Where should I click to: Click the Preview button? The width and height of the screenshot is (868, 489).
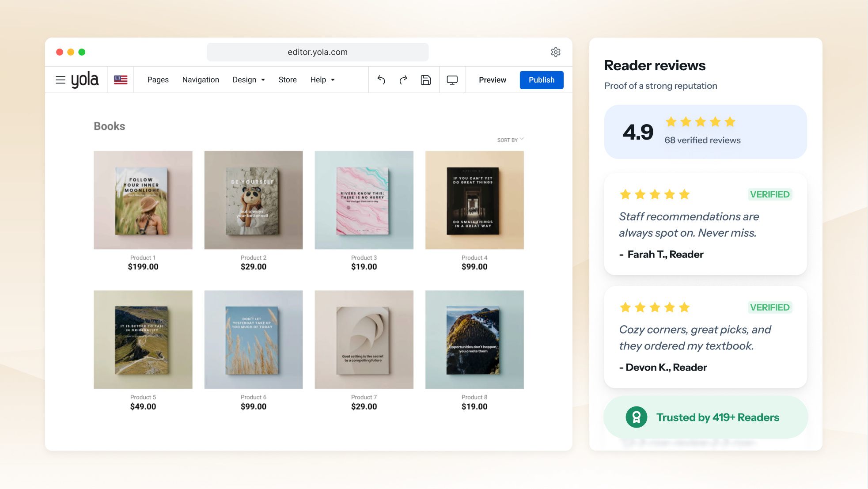tap(493, 80)
